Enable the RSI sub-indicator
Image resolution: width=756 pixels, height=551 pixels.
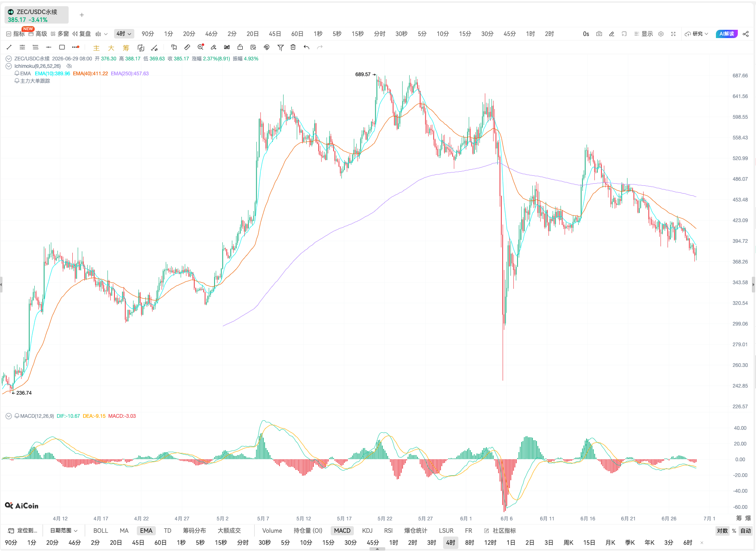coord(389,531)
